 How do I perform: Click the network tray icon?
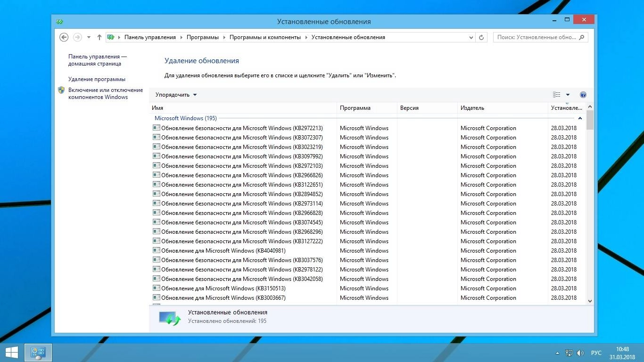(569, 353)
